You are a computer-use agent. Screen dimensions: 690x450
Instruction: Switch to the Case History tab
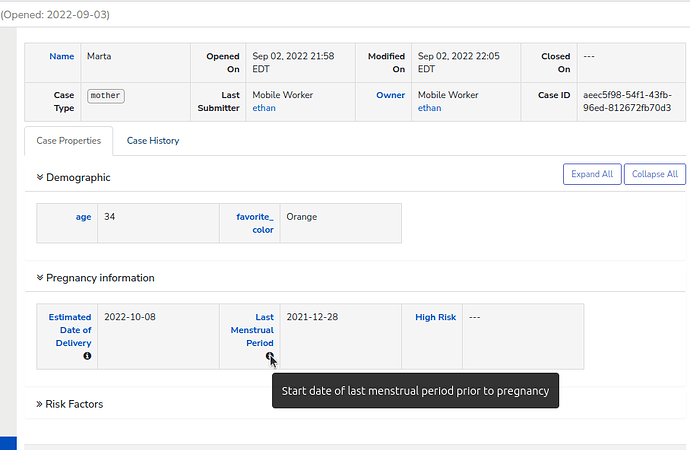(x=153, y=141)
